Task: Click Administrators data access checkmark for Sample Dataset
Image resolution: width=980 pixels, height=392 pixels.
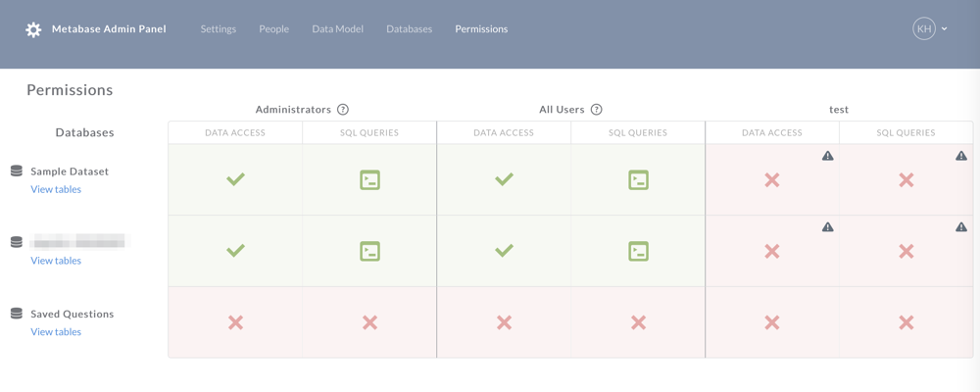Action: coord(235,180)
